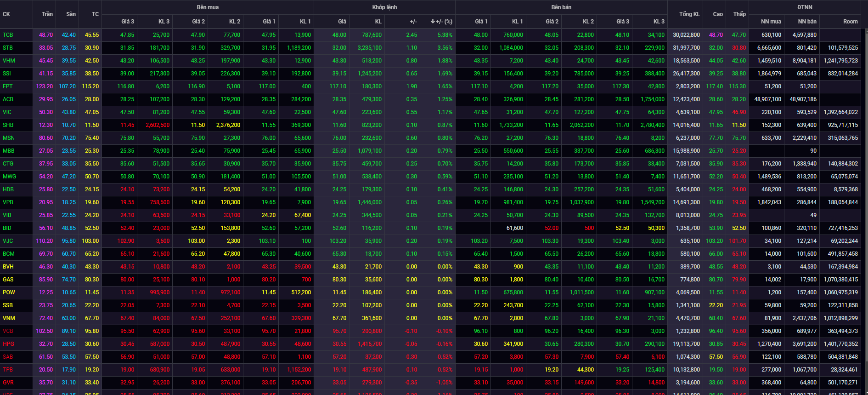868x395 pixels.
Task: Click TCB's total volume 30,022,800
Action: click(x=687, y=35)
